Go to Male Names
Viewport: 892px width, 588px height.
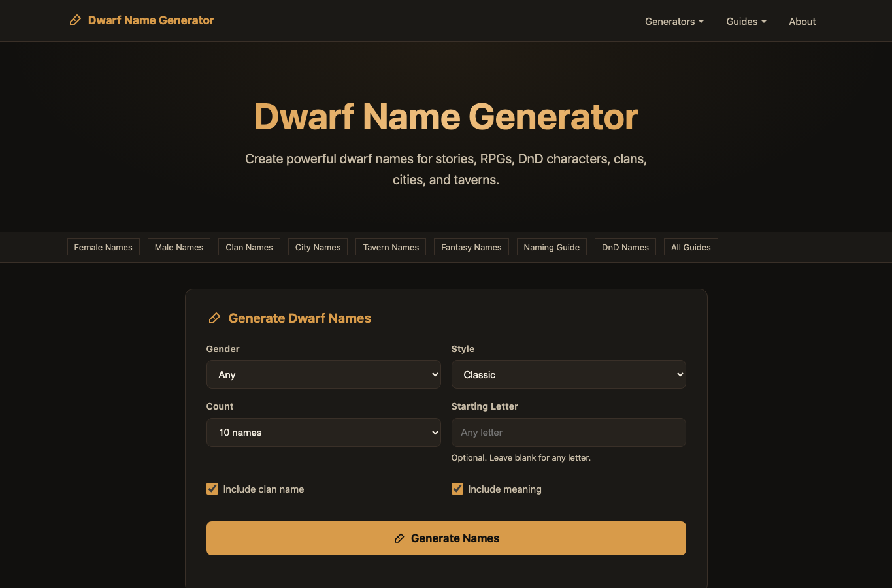[179, 247]
